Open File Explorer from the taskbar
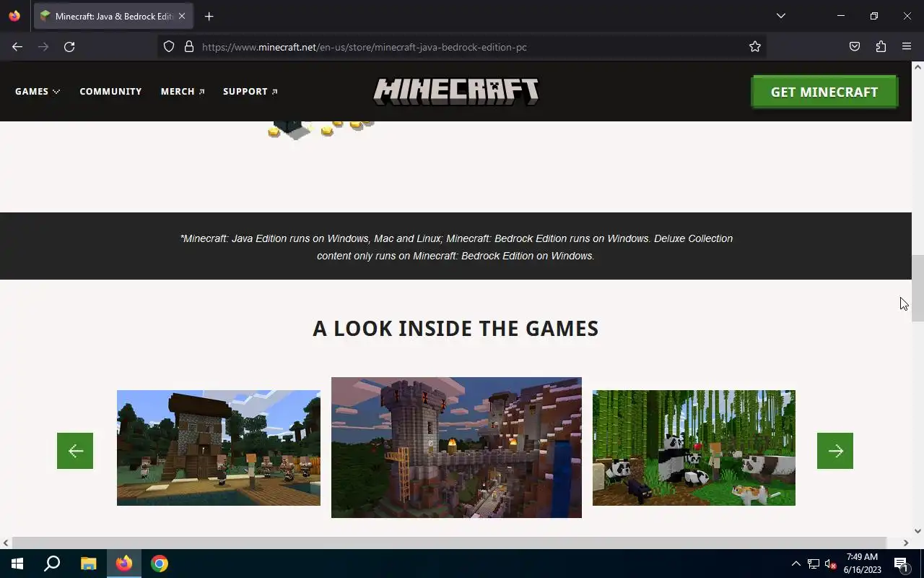Screen dimensions: 924x578 (x=88, y=564)
